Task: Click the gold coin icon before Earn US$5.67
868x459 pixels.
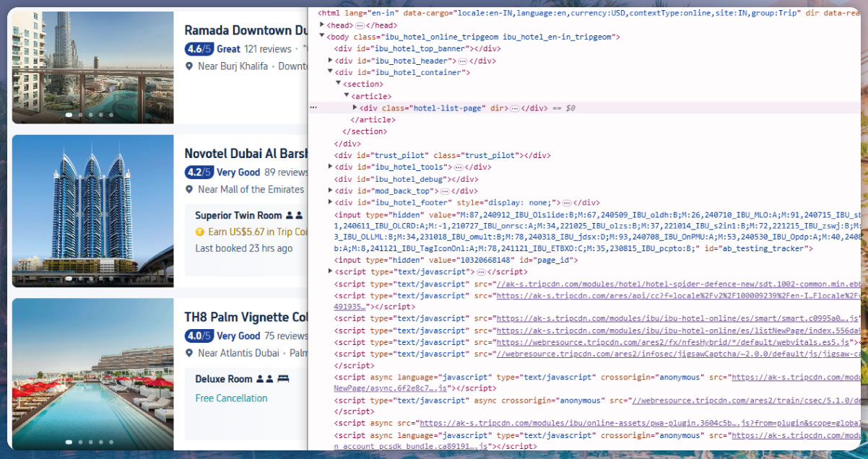Action: tap(200, 232)
